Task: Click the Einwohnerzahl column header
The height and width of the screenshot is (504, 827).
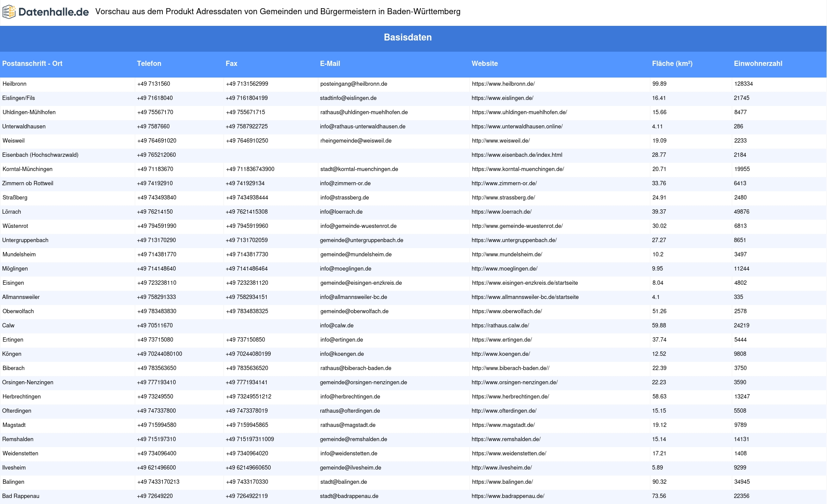Action: [x=758, y=63]
